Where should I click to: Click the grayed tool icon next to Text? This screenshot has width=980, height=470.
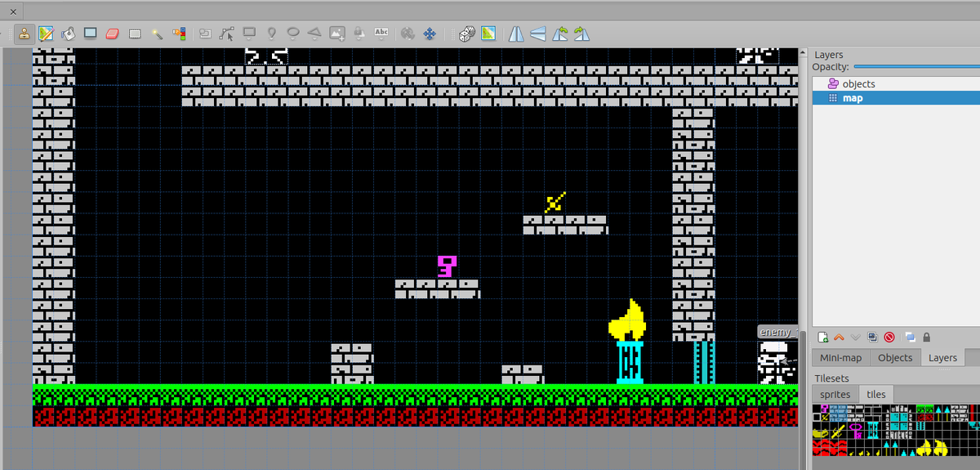[x=408, y=34]
